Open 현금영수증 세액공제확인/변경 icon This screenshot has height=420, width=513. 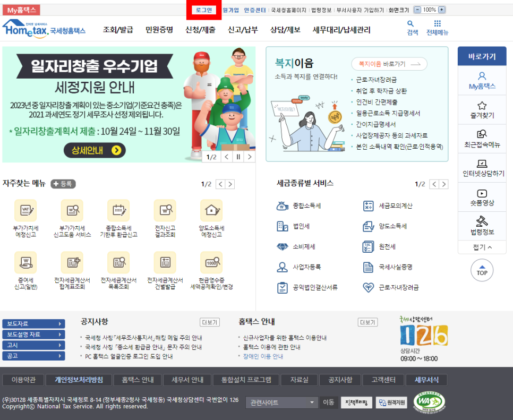(211, 262)
